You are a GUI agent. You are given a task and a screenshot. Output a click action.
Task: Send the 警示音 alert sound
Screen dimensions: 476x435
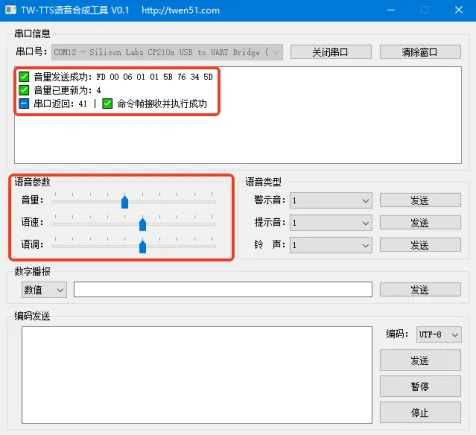coord(420,201)
